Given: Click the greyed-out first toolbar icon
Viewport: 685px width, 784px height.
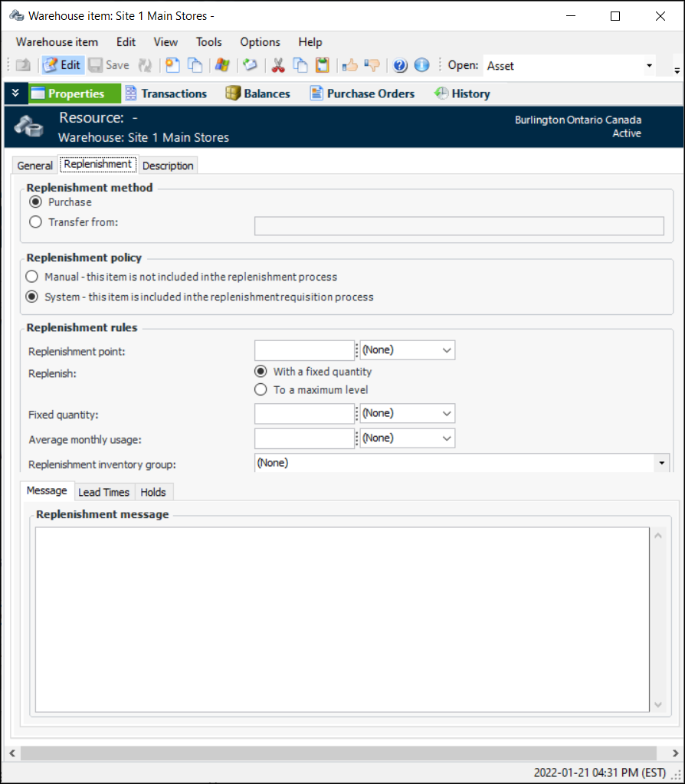Looking at the screenshot, I should coord(23,65).
